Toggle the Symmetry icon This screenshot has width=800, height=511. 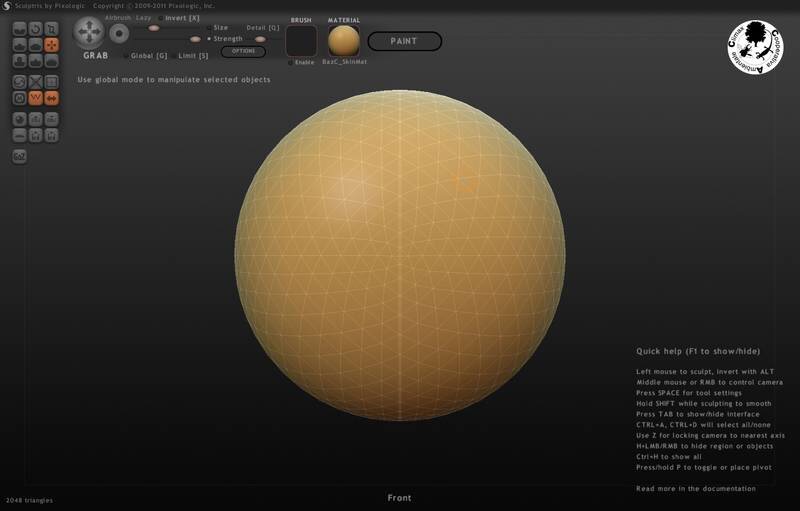click(x=52, y=98)
